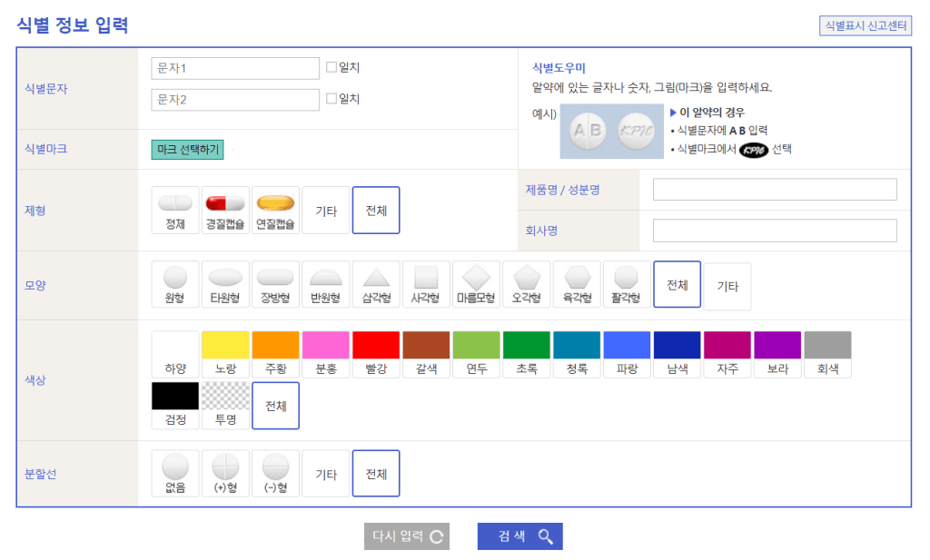930x560 pixels.
Task: Check 일치 box next to 문자2
Action: [x=331, y=99]
